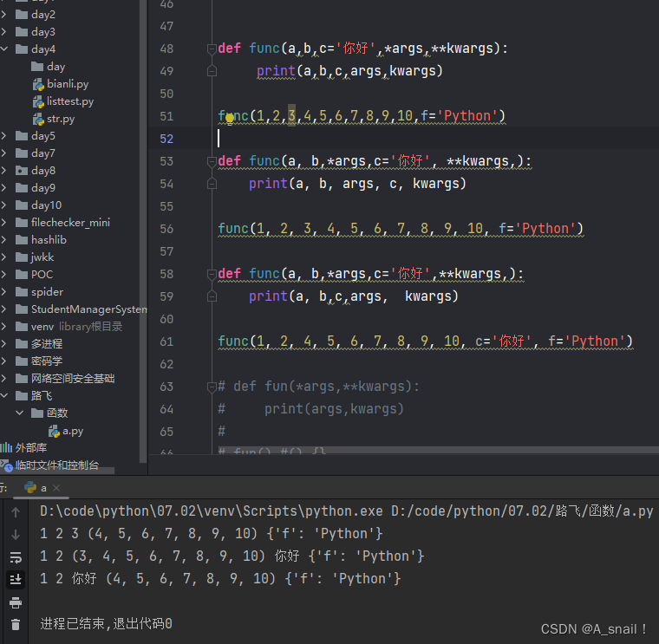Open listtest.py in the project tree
This screenshot has height=644, width=659.
tap(69, 101)
